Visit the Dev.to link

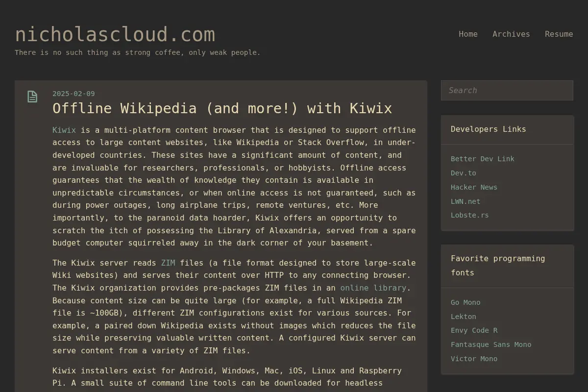point(464,173)
